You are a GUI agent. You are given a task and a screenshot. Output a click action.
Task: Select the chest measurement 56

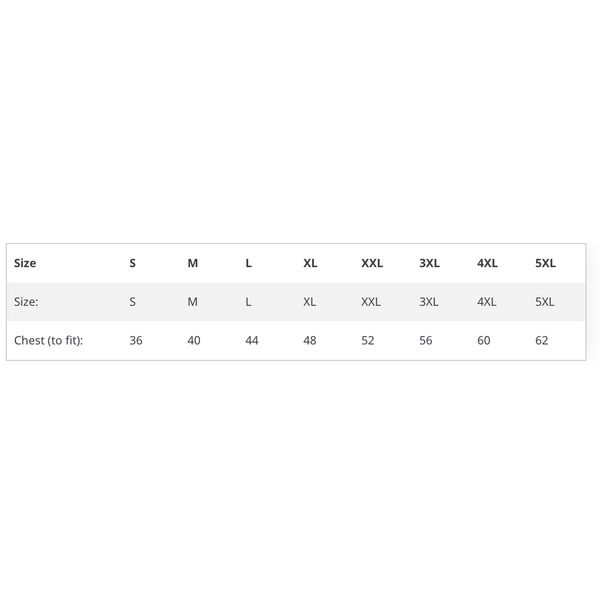point(426,340)
